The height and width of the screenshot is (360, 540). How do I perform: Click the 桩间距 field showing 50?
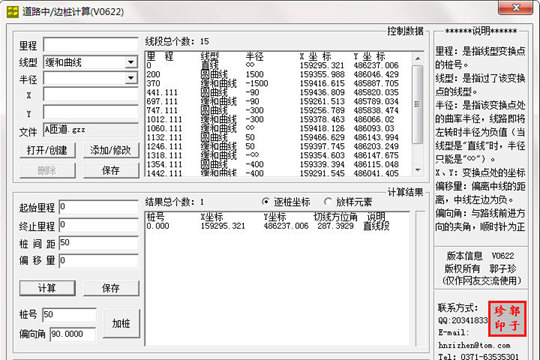(x=98, y=243)
